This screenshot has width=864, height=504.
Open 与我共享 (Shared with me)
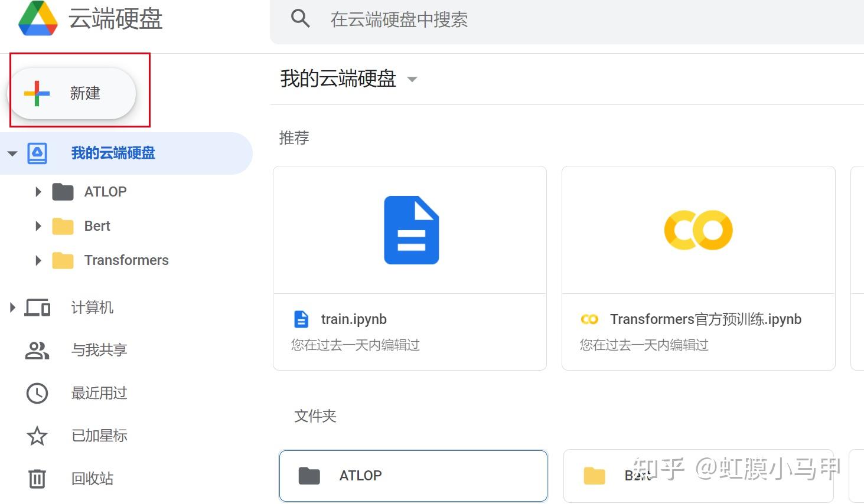(x=99, y=350)
